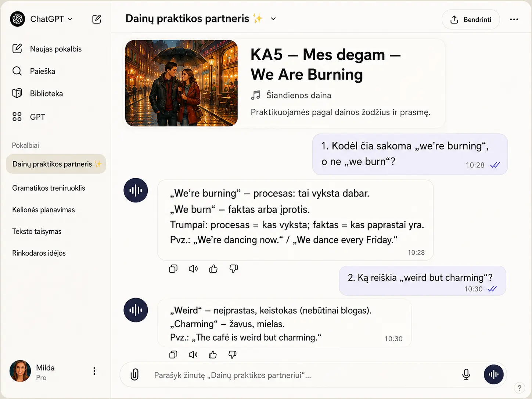Start voice mode with the waveform button
The image size is (532, 399).
[x=493, y=374]
